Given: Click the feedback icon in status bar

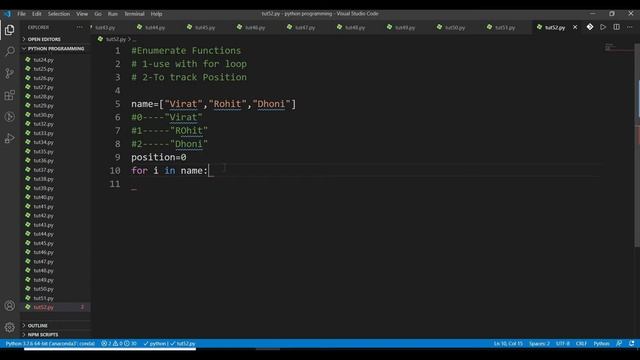Looking at the screenshot, I should click(x=619, y=344).
